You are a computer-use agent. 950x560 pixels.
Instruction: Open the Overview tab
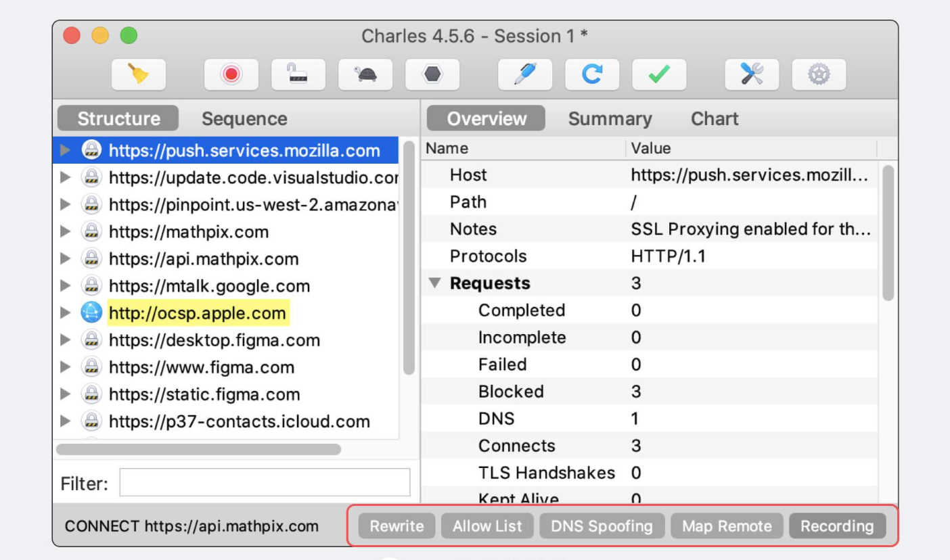[487, 118]
